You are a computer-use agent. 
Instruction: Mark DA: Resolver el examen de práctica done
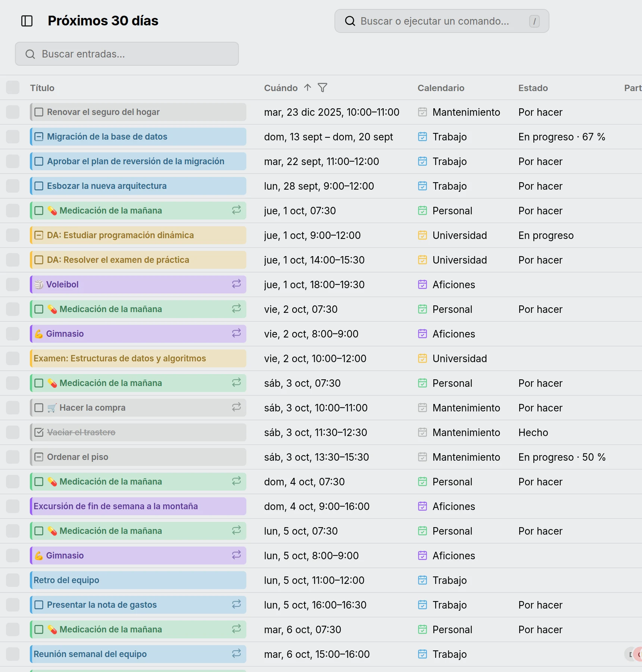click(39, 260)
